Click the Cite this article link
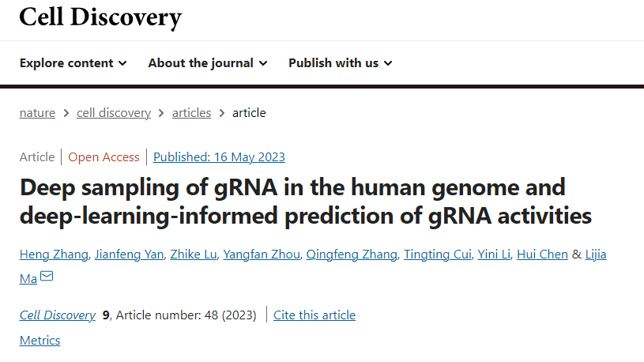 point(314,315)
